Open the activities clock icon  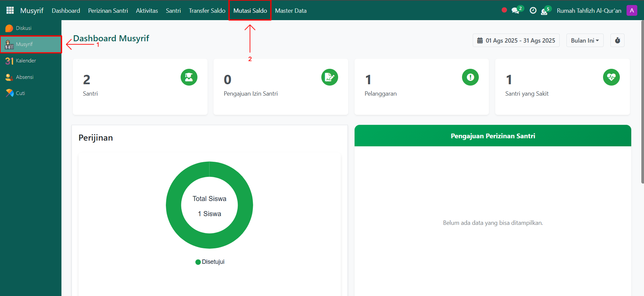point(533,10)
